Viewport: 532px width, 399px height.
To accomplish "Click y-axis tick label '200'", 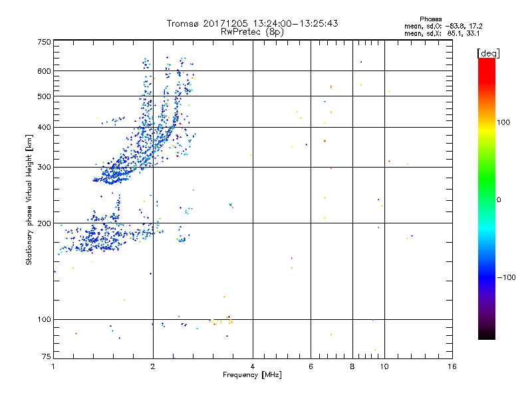I will (x=44, y=223).
